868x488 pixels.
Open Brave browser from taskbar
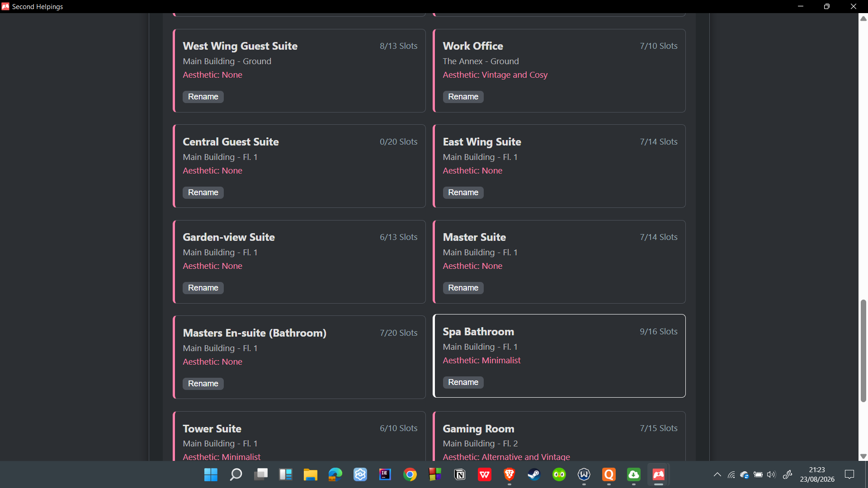point(509,474)
